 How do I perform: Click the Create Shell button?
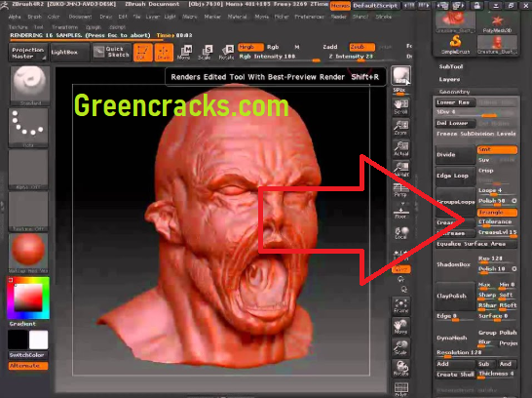tap(455, 375)
